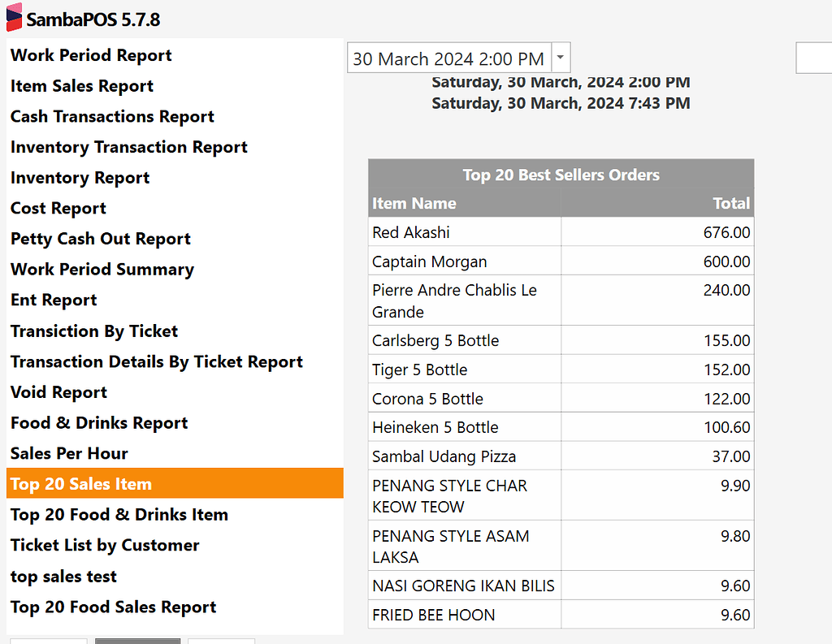Image resolution: width=832 pixels, height=644 pixels.
Task: Open the Inventory Transaction Report
Action: tap(128, 147)
